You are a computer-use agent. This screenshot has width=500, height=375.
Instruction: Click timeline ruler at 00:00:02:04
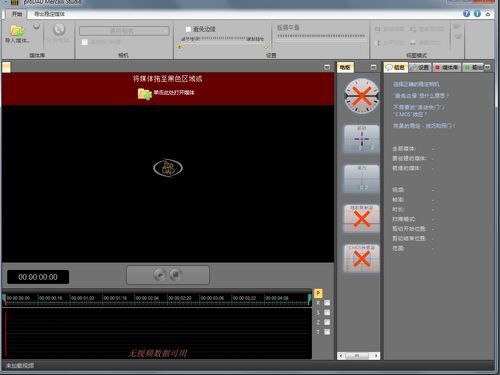tap(147, 298)
